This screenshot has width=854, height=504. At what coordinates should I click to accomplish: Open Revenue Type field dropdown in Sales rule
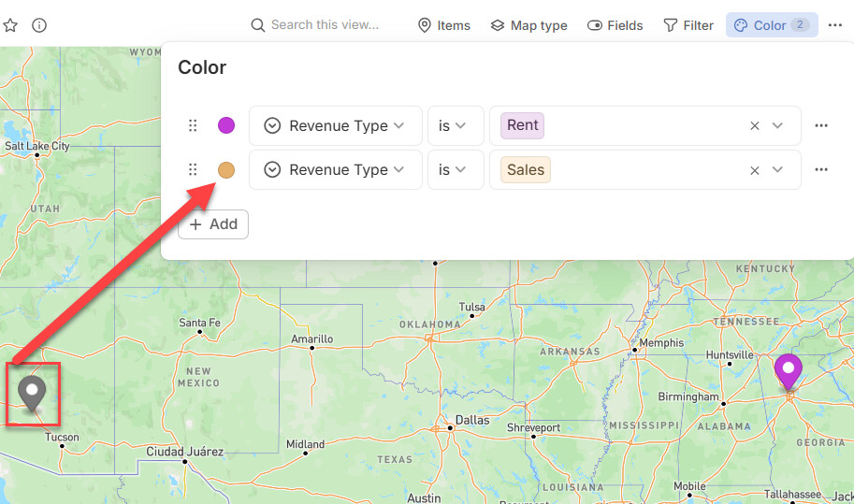336,170
